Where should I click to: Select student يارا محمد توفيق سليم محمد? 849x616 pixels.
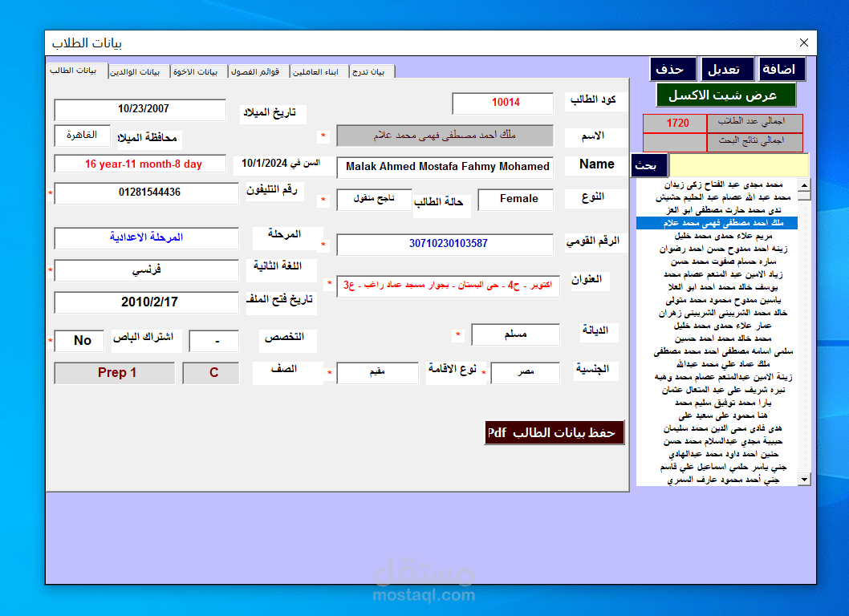tap(717, 403)
